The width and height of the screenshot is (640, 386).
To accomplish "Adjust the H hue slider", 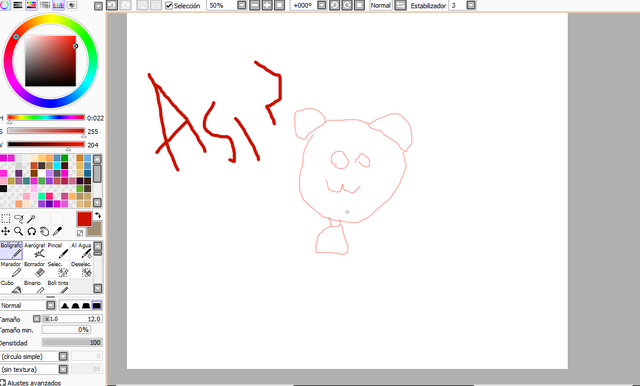I will [x=46, y=118].
